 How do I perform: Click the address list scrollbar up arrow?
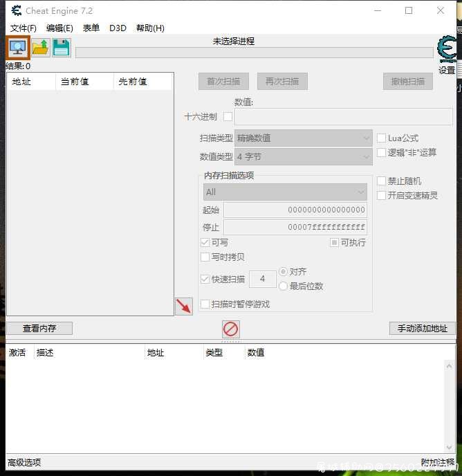(449, 367)
